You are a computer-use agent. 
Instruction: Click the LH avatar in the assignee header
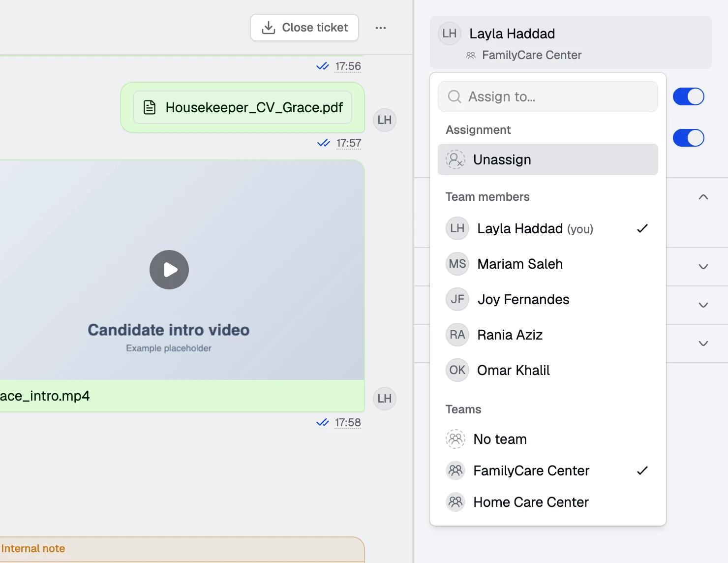click(x=450, y=33)
